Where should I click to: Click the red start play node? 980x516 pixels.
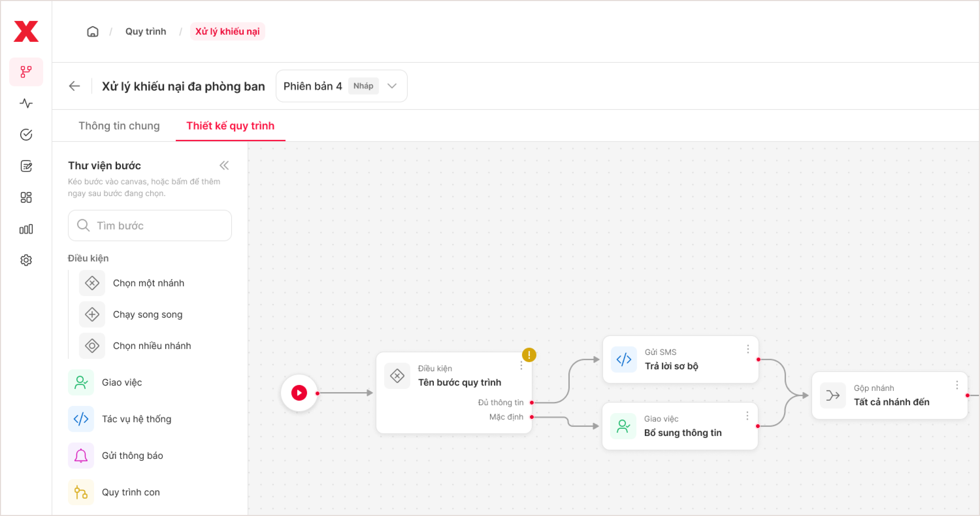click(299, 393)
